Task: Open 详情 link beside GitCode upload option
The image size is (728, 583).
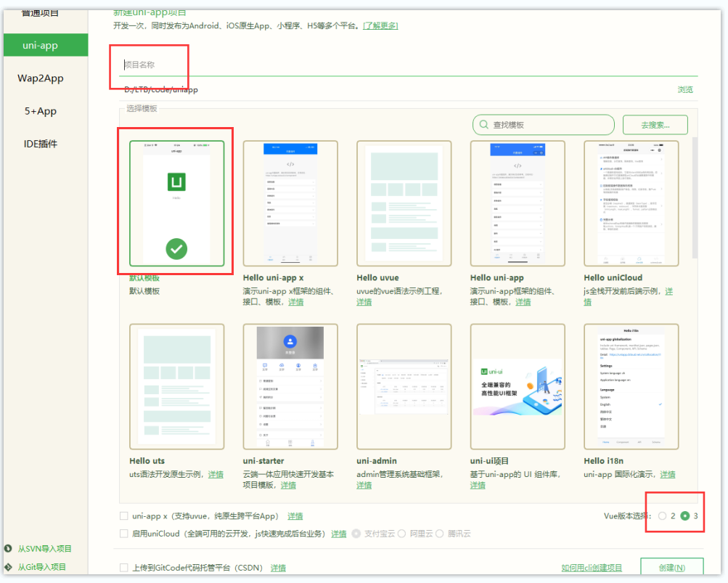Action: [278, 568]
